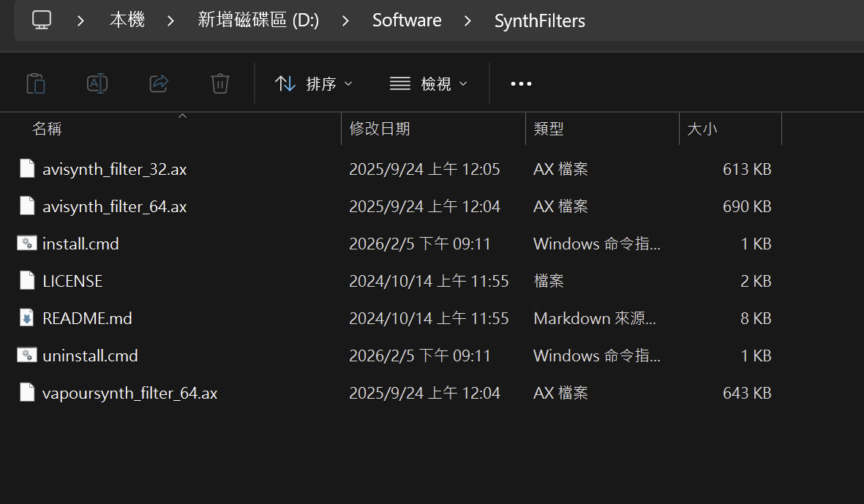
Task: Open the 排序 sort dropdown
Action: point(314,83)
